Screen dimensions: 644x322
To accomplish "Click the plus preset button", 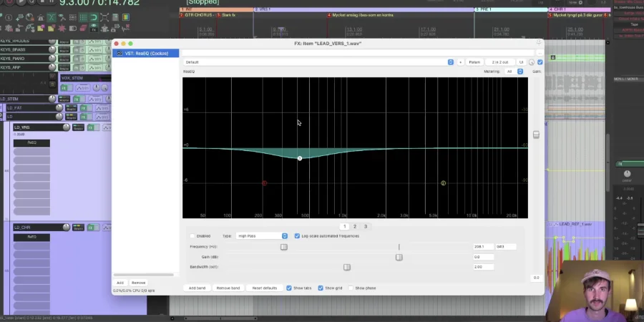I will click(x=460, y=62).
